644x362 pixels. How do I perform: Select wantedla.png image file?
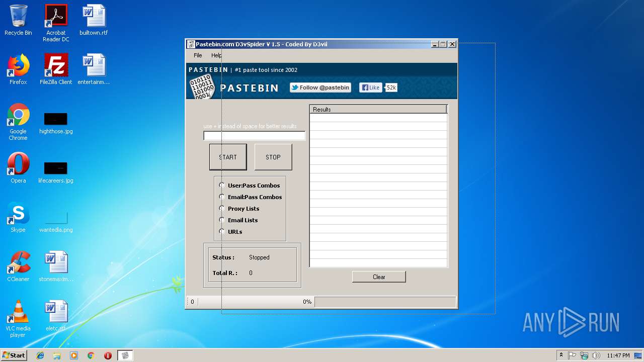(x=56, y=222)
